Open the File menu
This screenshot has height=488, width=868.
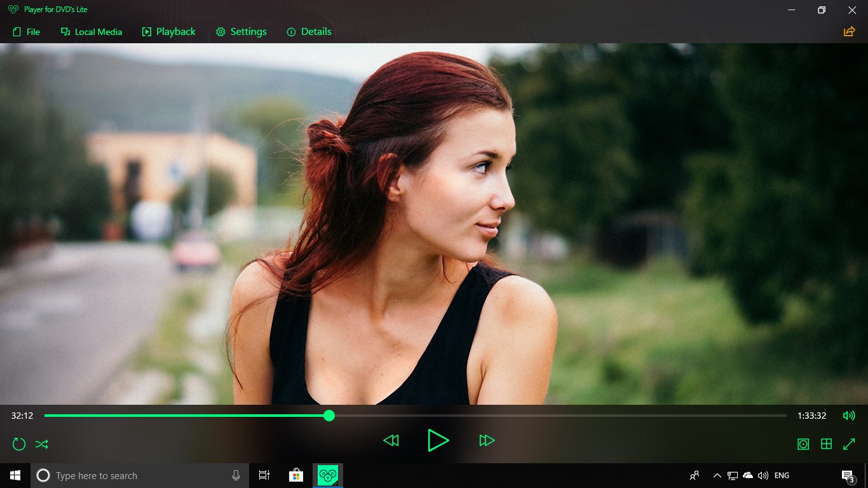click(x=26, y=31)
